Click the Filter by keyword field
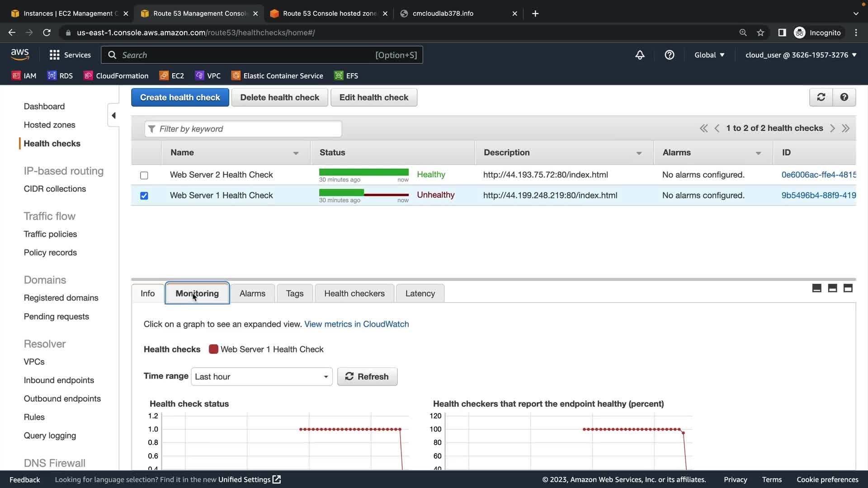The height and width of the screenshot is (488, 868). [243, 129]
